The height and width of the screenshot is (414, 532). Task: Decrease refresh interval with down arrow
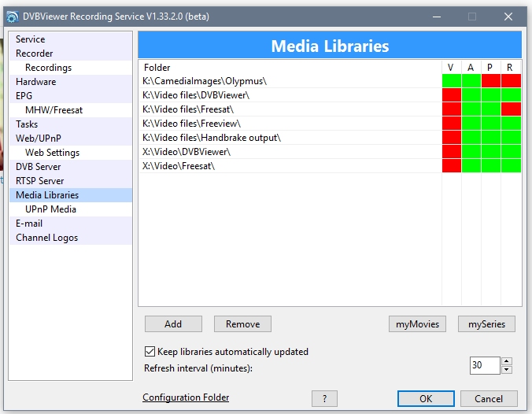coord(507,370)
